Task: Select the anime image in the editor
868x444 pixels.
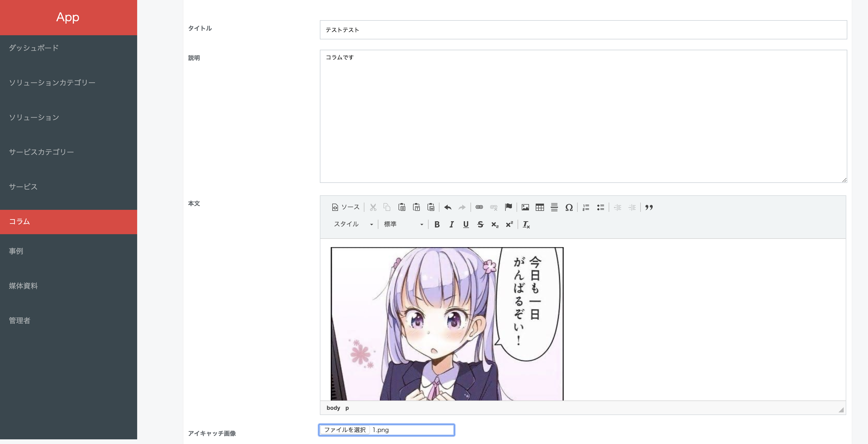Action: tap(447, 324)
